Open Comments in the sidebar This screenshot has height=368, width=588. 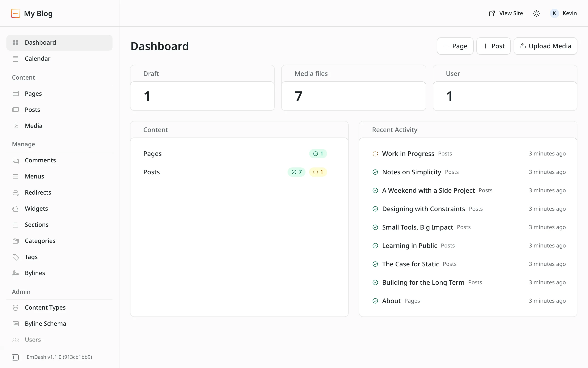coord(59,160)
